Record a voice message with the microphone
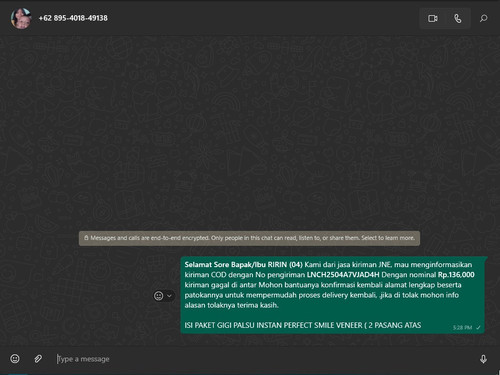Screen dimensions: 500x375 (483, 359)
